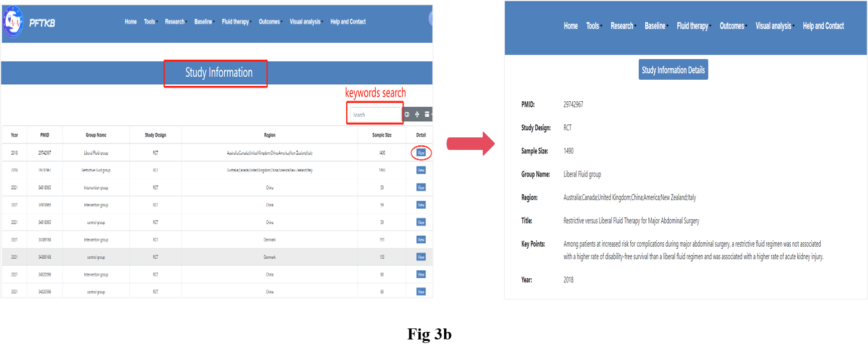Click View for the Restrictive Fluid group row
Image resolution: width=868 pixels, height=359 pixels.
click(x=421, y=170)
